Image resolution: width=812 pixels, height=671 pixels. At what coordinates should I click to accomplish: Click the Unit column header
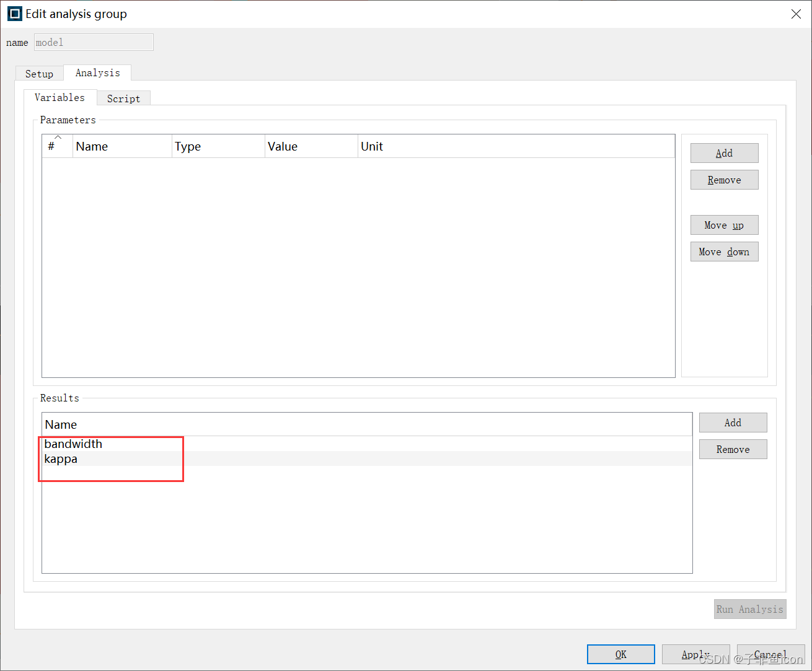[516, 146]
